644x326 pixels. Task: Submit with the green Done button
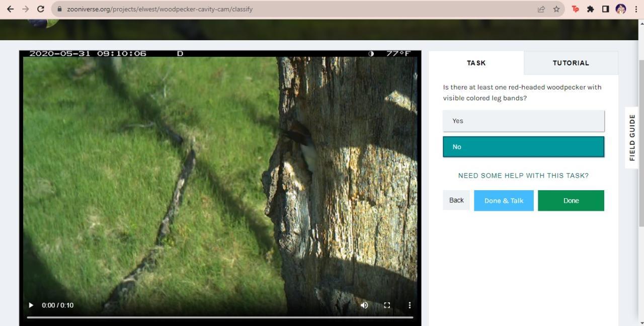pos(571,200)
